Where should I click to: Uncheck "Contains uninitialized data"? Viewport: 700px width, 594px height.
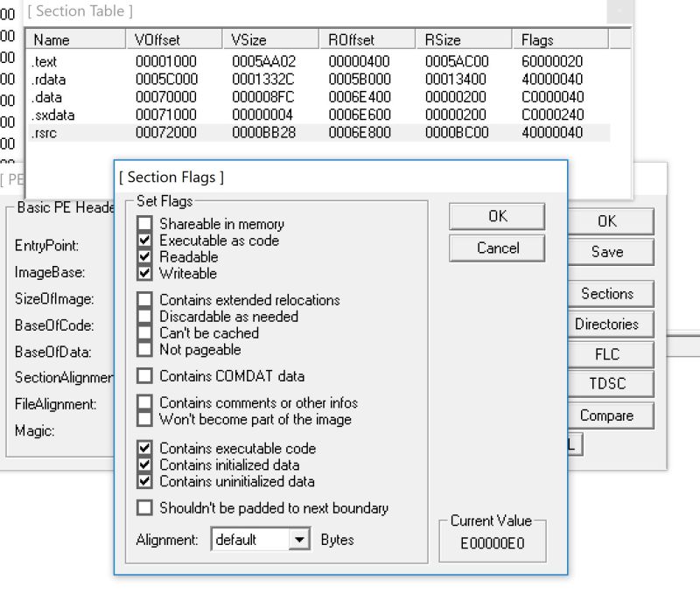pyautogui.click(x=145, y=481)
